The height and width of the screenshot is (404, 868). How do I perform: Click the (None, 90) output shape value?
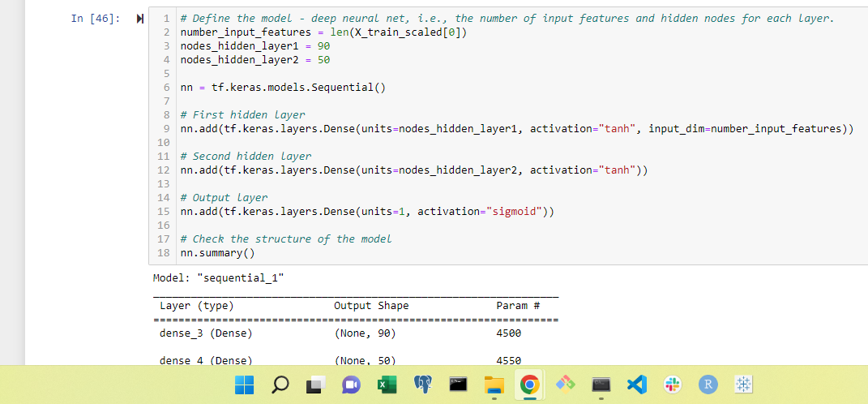365,333
